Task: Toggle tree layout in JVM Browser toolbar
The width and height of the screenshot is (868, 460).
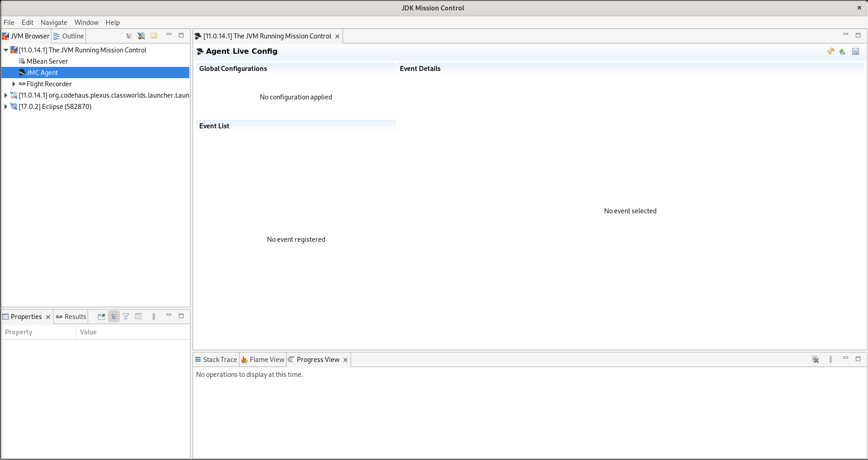Action: 129,36
